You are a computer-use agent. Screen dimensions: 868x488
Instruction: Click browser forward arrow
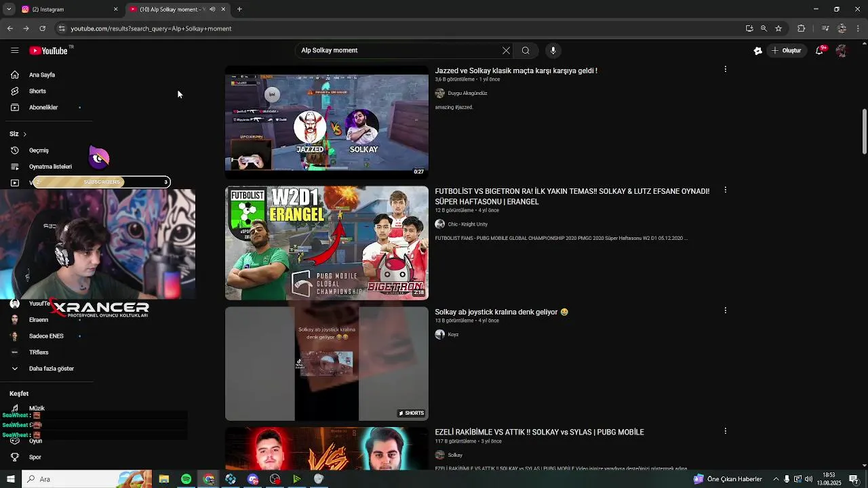tap(26, 28)
